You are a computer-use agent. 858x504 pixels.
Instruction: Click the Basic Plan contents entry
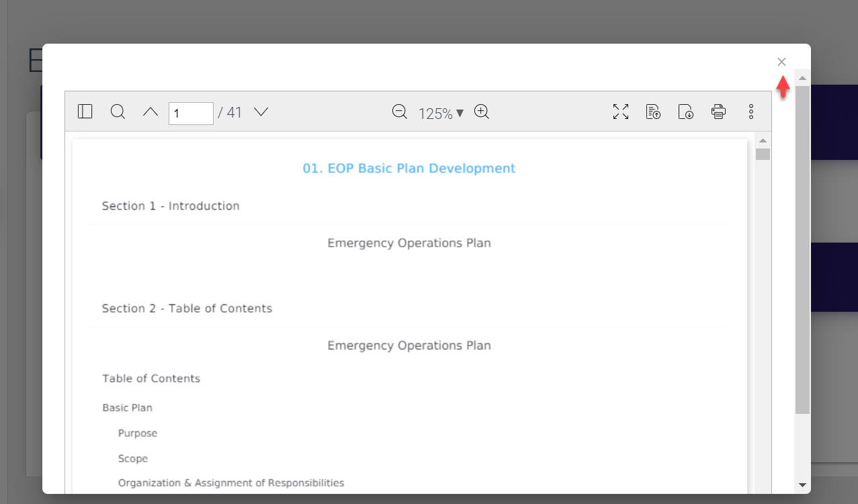(x=127, y=408)
